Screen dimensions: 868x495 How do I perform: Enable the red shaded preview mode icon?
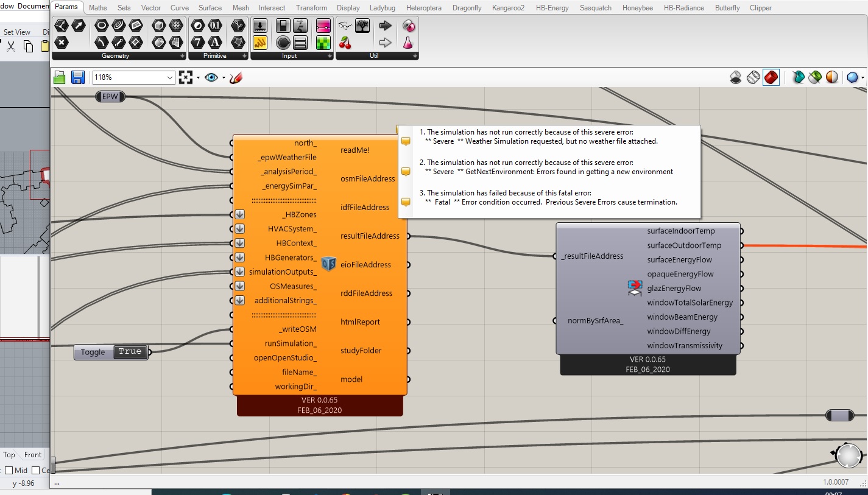click(771, 77)
